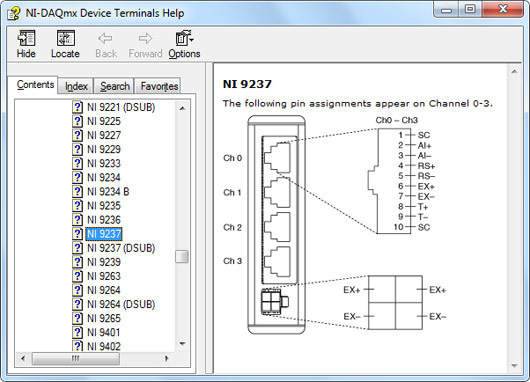The image size is (530, 382).
Task: Click help topic icon beside NI 9233
Action: point(77,163)
